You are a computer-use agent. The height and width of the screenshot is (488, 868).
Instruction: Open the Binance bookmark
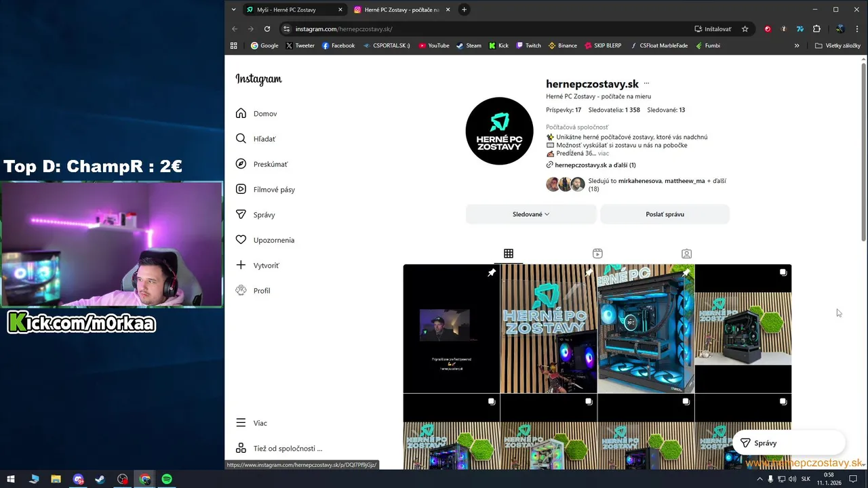pyautogui.click(x=563, y=45)
